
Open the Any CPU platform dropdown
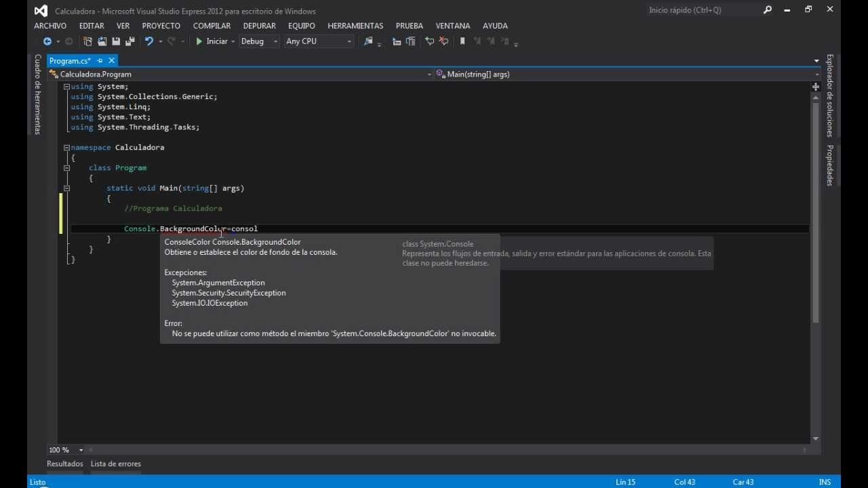(318, 41)
